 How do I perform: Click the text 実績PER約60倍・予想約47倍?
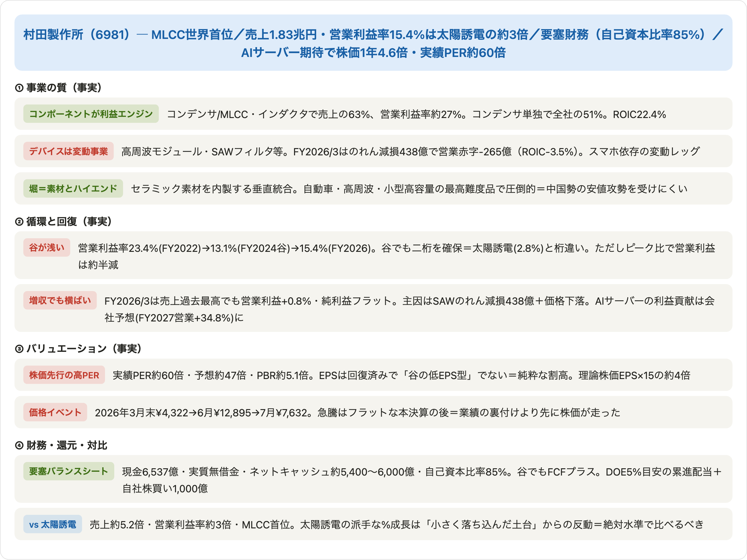click(x=179, y=376)
